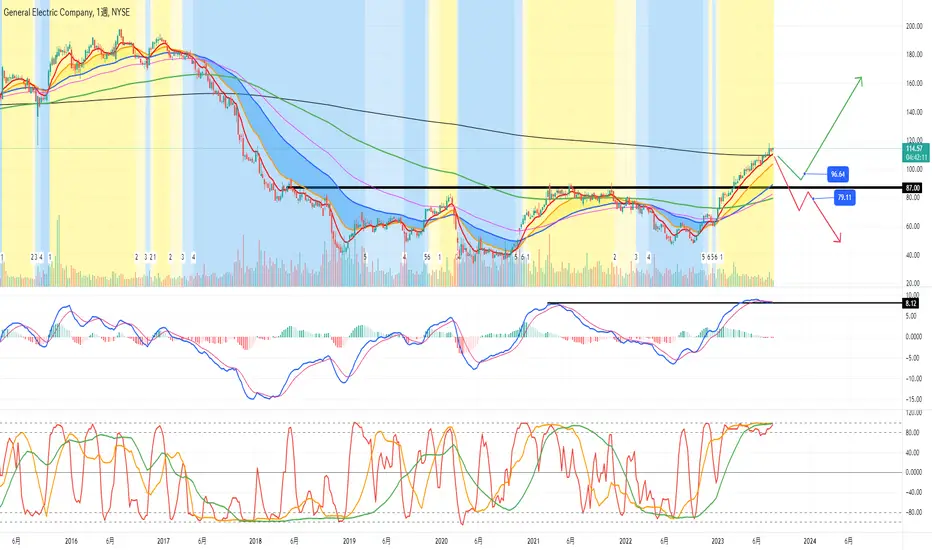Click the 2023 label on time axis
The height and width of the screenshot is (550, 932).
click(x=717, y=541)
